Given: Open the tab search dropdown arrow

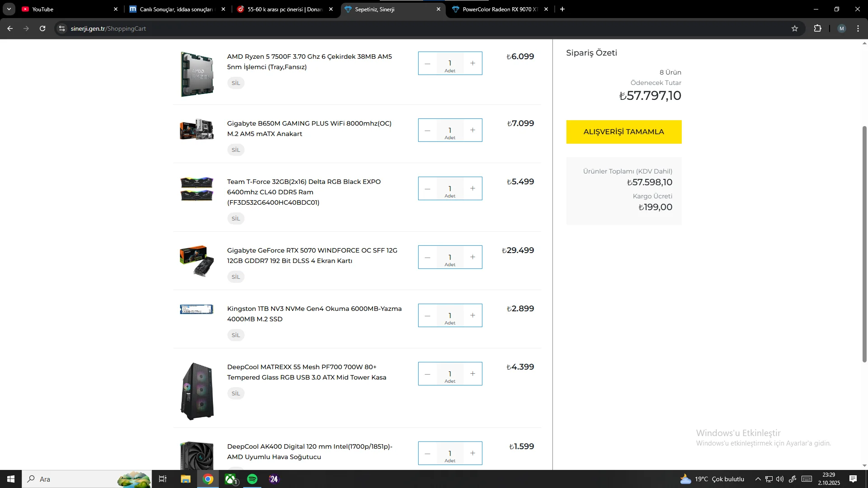Looking at the screenshot, I should (9, 9).
